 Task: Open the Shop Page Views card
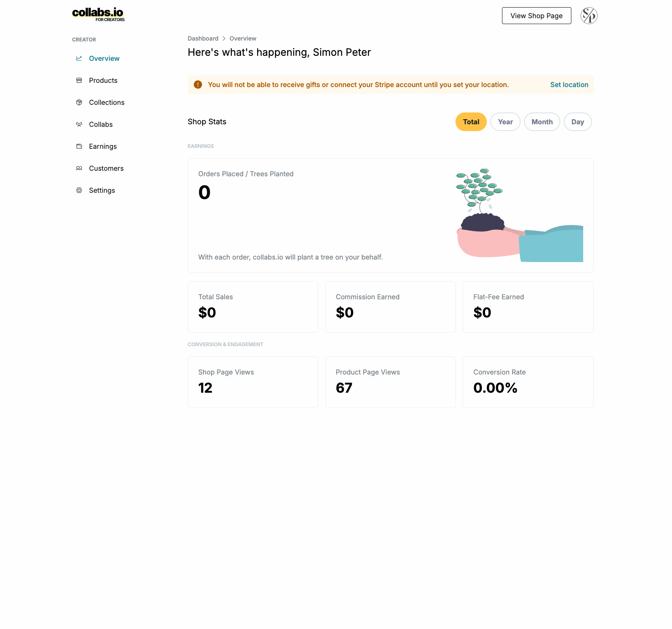point(253,382)
